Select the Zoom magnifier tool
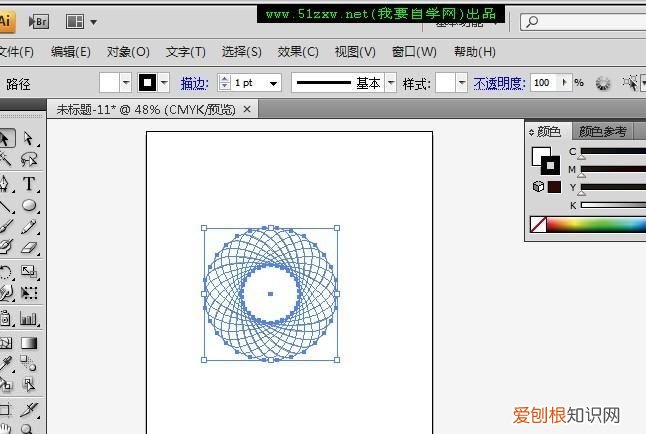 [x=27, y=429]
